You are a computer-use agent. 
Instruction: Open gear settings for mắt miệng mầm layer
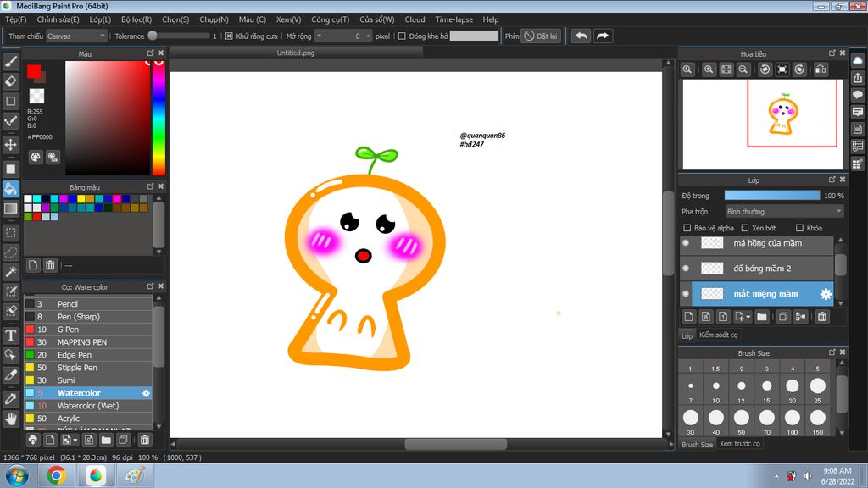pos(826,294)
